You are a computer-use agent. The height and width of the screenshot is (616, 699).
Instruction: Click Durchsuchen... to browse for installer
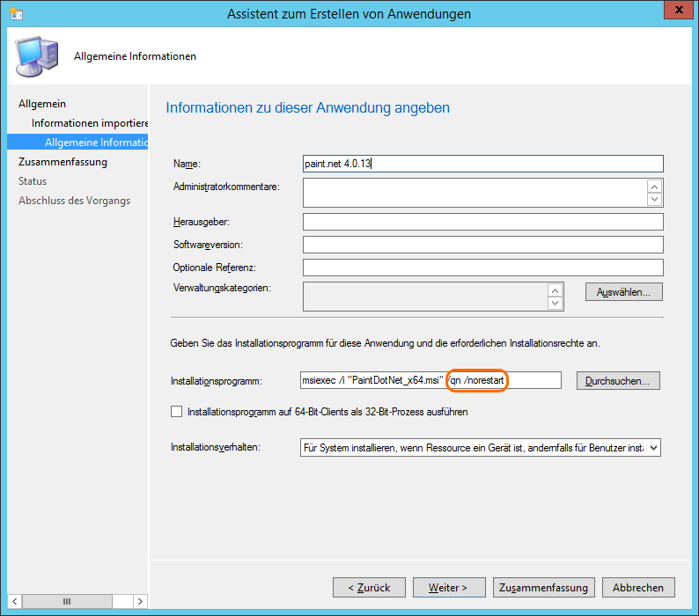(618, 380)
